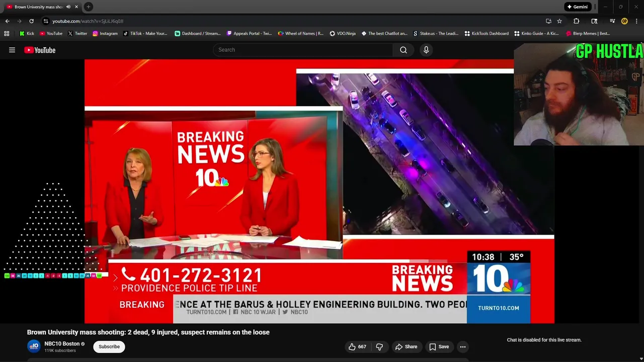Screen dimensions: 644x362
Task: Open The best ChatBot bookmark
Action: (x=384, y=33)
